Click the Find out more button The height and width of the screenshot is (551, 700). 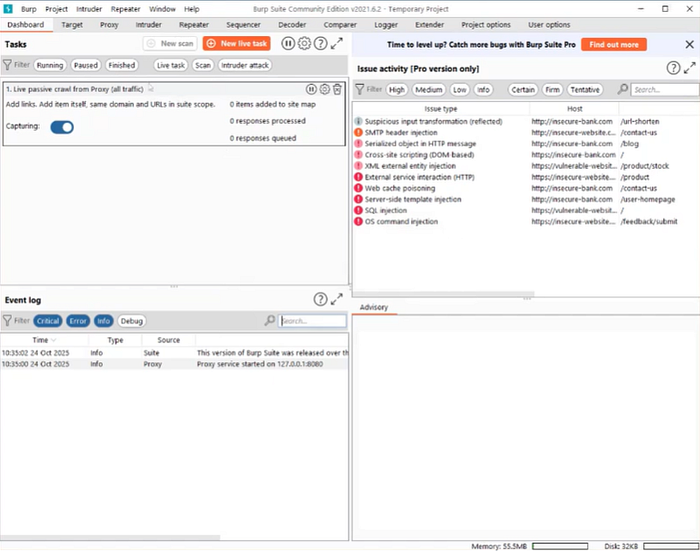click(x=614, y=44)
